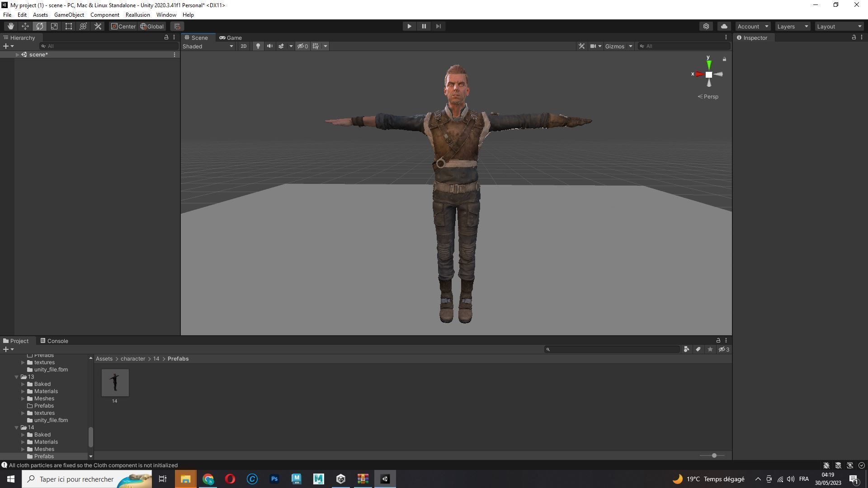
Task: Open Collab cloud build icon
Action: coord(706,26)
